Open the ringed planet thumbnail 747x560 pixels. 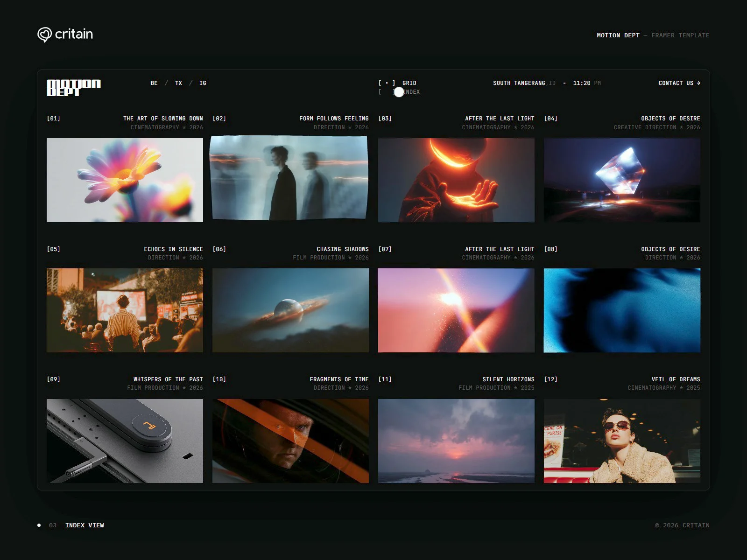(290, 310)
